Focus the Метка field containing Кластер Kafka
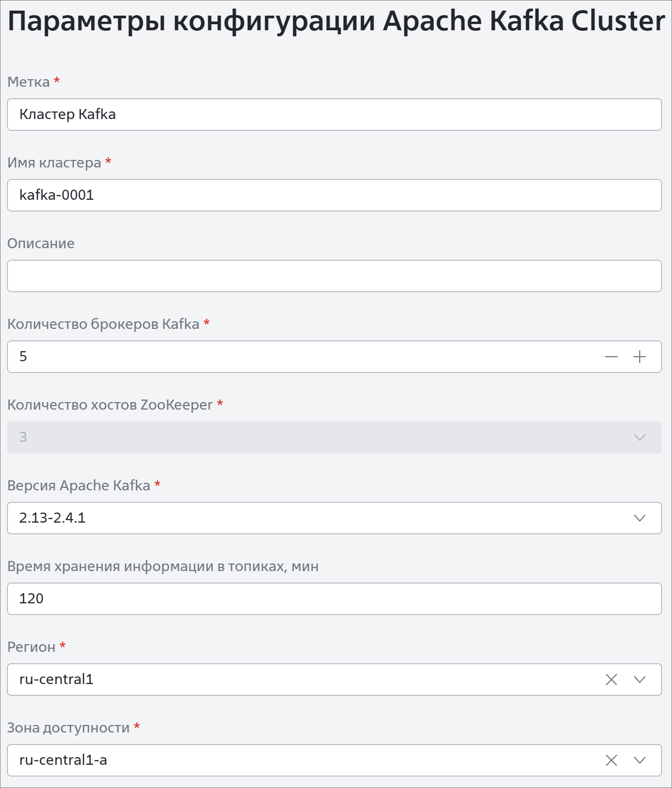 (x=334, y=115)
